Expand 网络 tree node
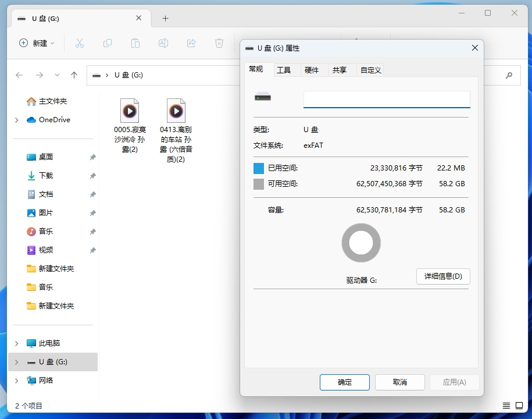 (x=16, y=381)
